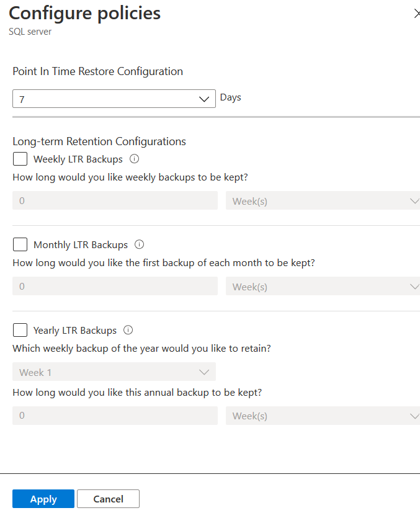The height and width of the screenshot is (513, 420).
Task: Focus the annual backup retention number field
Action: pos(115,416)
